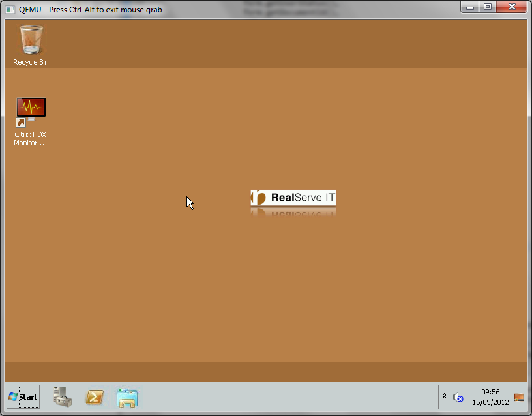Click the muted volume speaker icon

pyautogui.click(x=458, y=397)
